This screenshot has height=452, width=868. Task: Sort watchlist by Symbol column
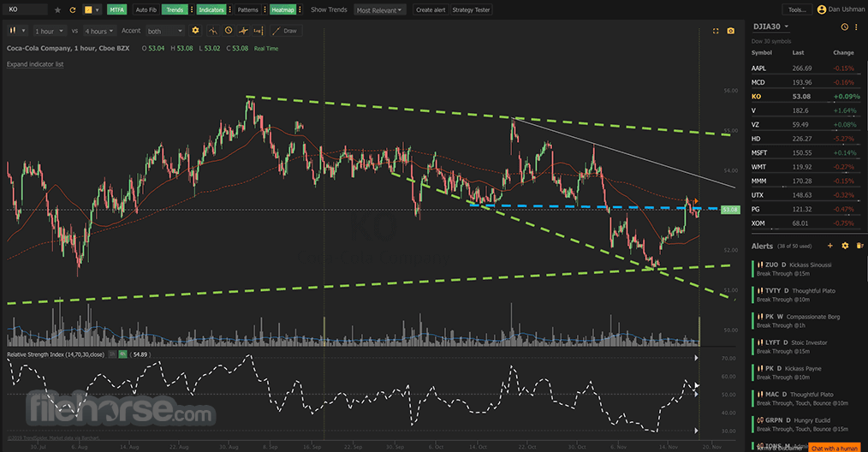(x=761, y=52)
